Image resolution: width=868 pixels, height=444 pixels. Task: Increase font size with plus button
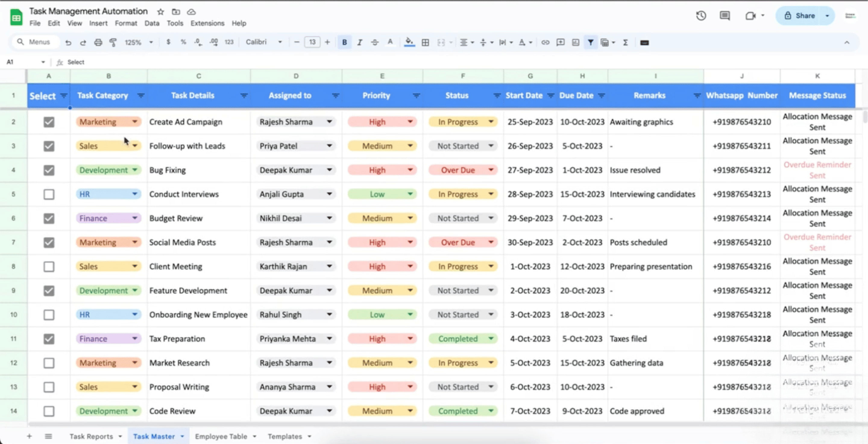(x=327, y=42)
